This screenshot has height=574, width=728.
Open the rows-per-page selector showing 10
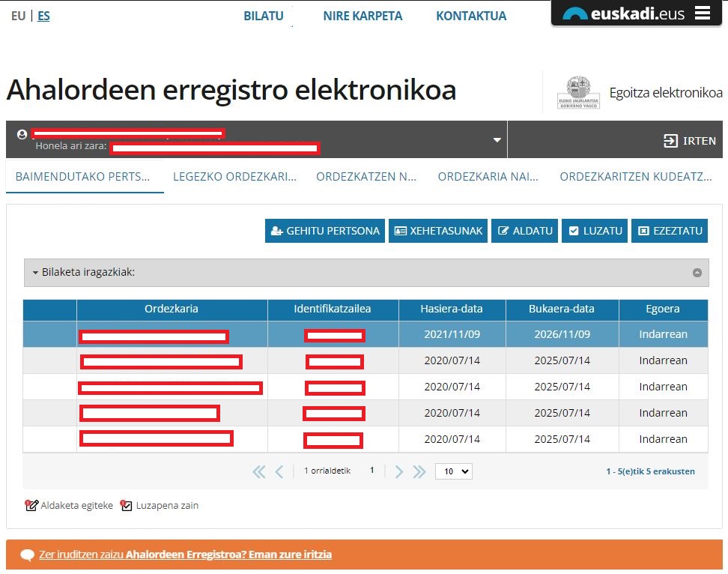[453, 471]
